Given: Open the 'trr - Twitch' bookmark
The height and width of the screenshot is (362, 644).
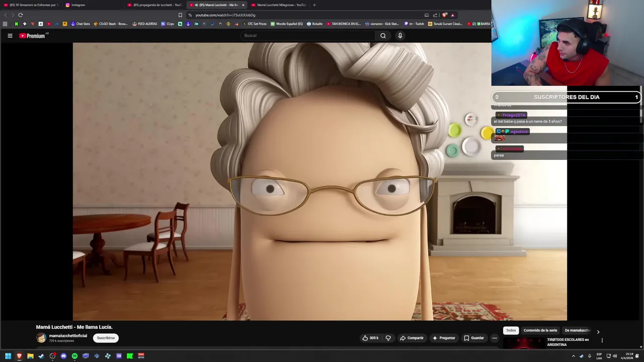Looking at the screenshot, I should click(x=415, y=24).
